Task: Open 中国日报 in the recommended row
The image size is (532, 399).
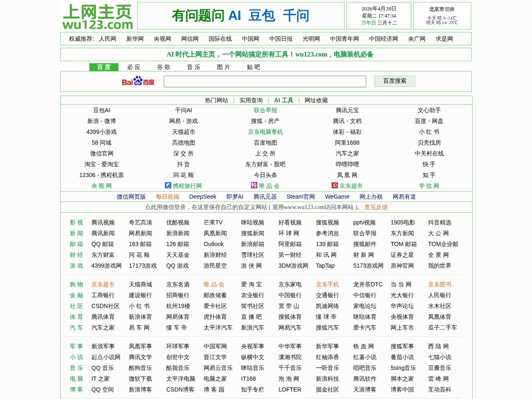Action: (x=281, y=39)
